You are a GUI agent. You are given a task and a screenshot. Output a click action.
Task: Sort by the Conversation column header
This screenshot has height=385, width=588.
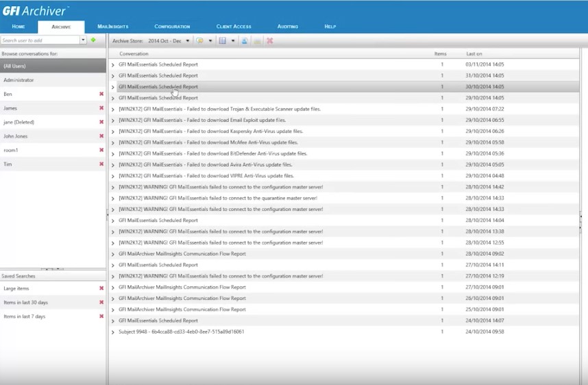134,53
